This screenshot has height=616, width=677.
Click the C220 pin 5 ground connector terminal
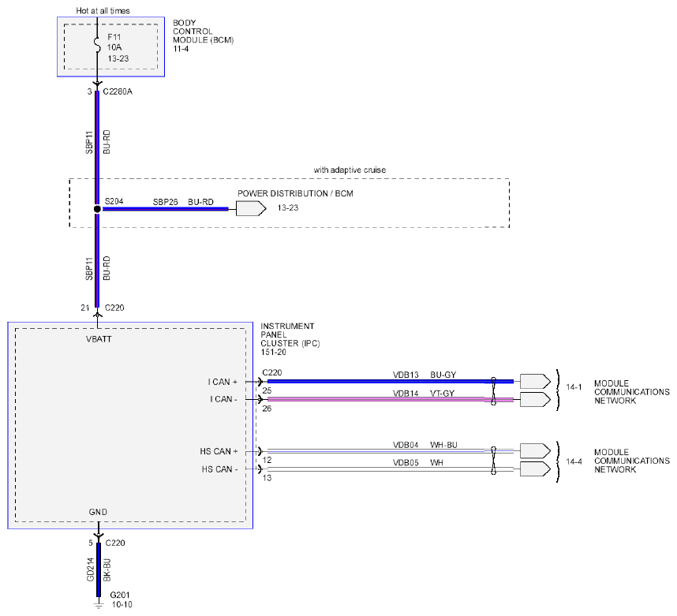99,536
